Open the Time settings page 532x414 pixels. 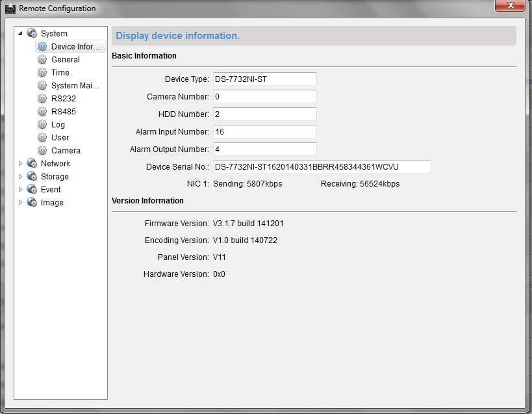tap(60, 73)
